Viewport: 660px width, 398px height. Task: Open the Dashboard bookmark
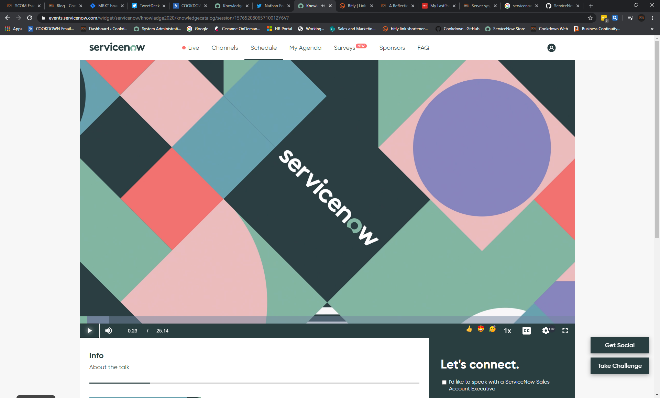point(104,29)
